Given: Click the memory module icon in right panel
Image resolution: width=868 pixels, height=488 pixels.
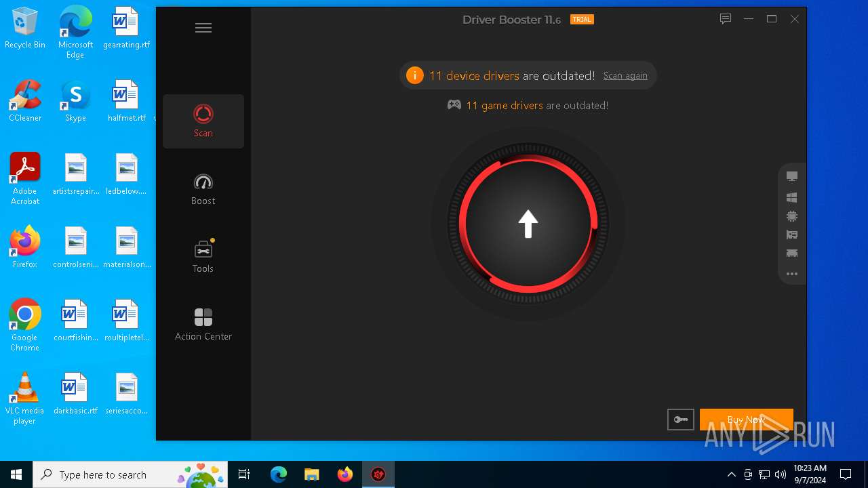Looking at the screenshot, I should [792, 253].
